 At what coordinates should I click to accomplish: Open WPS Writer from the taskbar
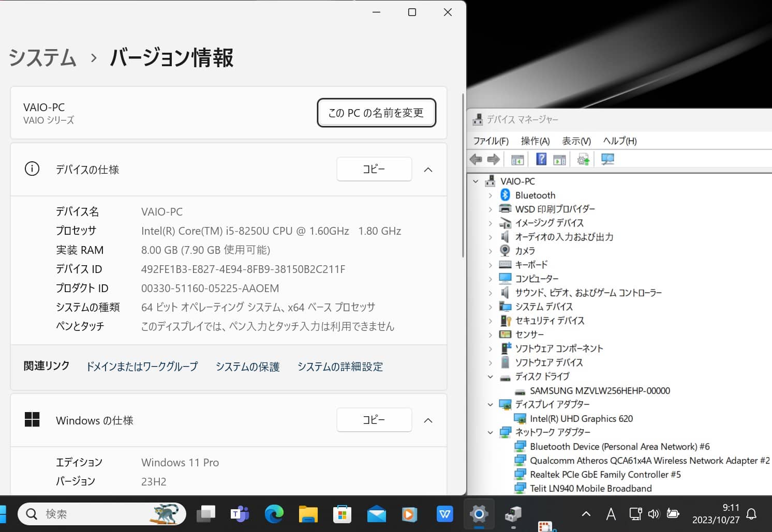445,514
